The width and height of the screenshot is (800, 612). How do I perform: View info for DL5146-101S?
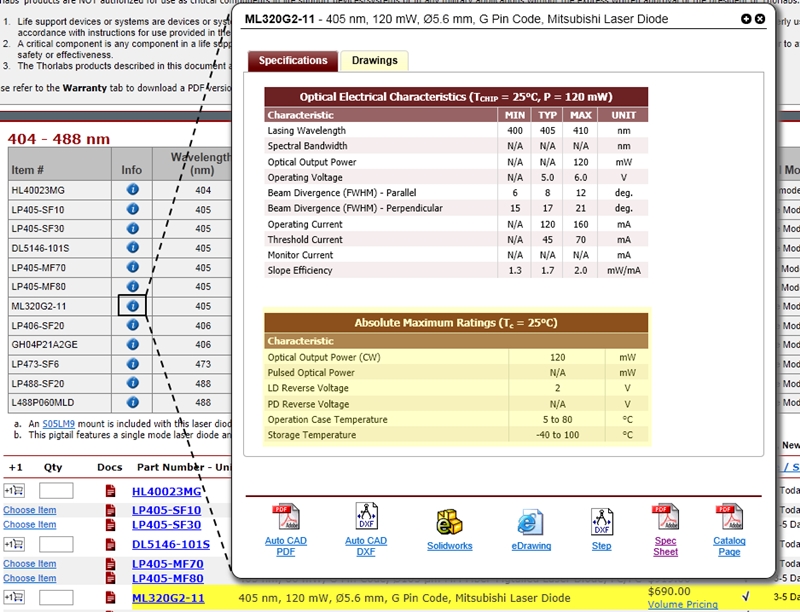pos(133,247)
